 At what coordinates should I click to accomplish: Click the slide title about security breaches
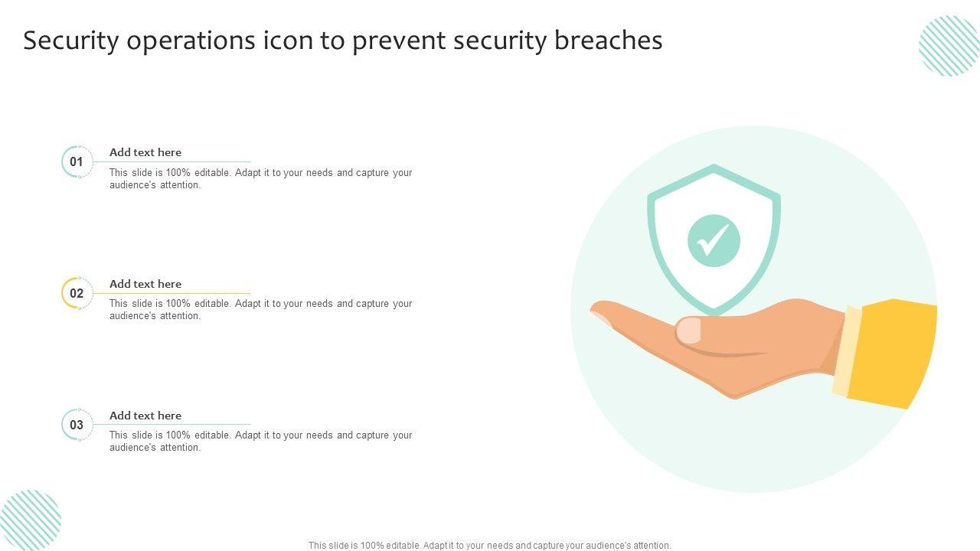pyautogui.click(x=342, y=41)
